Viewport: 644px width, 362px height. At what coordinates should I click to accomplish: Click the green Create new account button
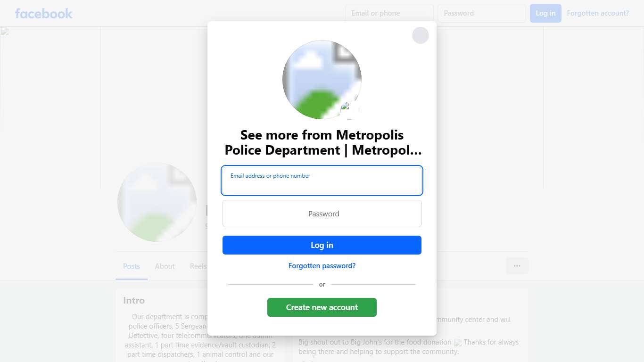(x=322, y=307)
